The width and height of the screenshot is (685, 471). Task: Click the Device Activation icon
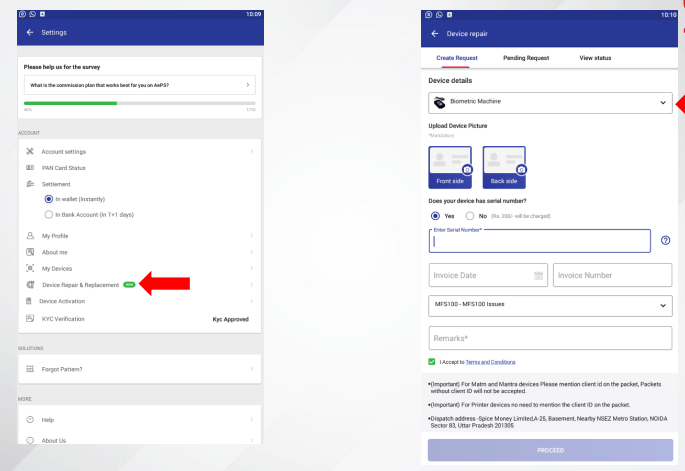(29, 301)
